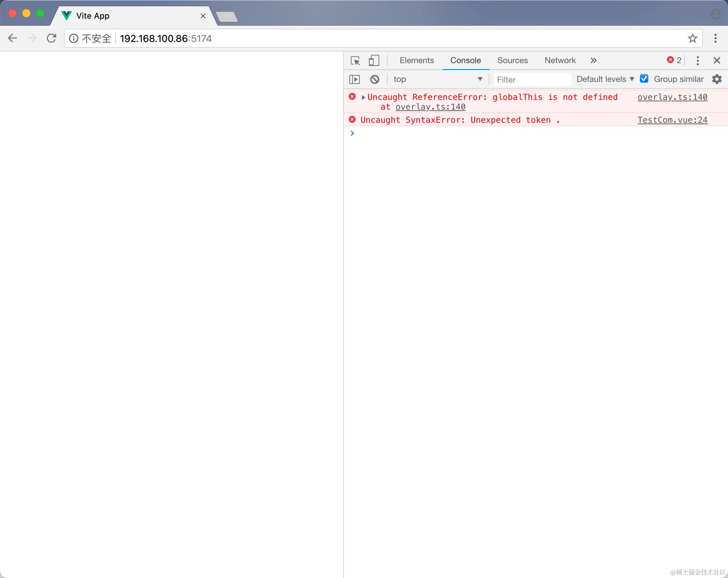Toggle the device toolbar icon

click(374, 61)
